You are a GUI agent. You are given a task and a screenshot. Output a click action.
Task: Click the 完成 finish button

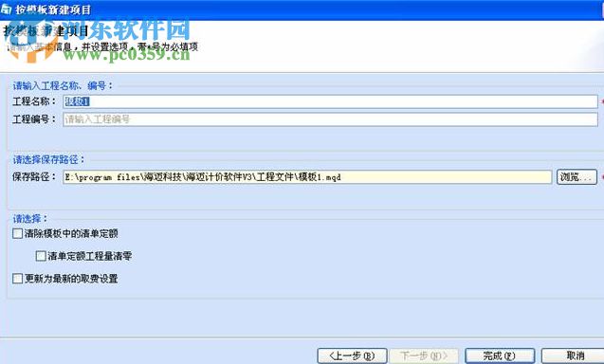pos(500,355)
